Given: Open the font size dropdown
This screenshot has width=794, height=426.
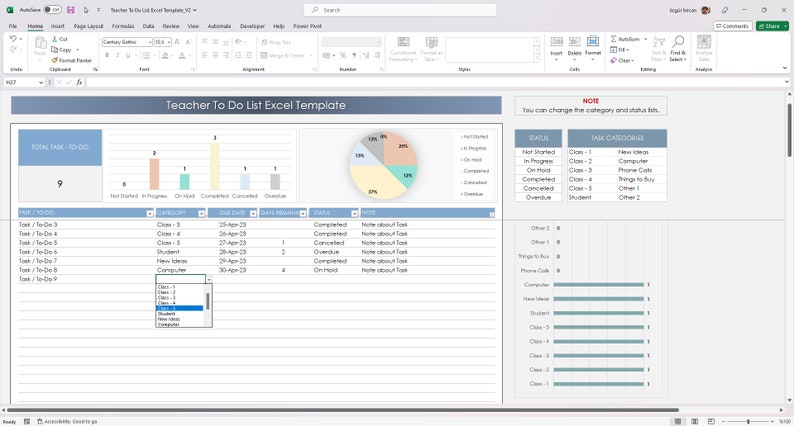Looking at the screenshot, I should (169, 42).
